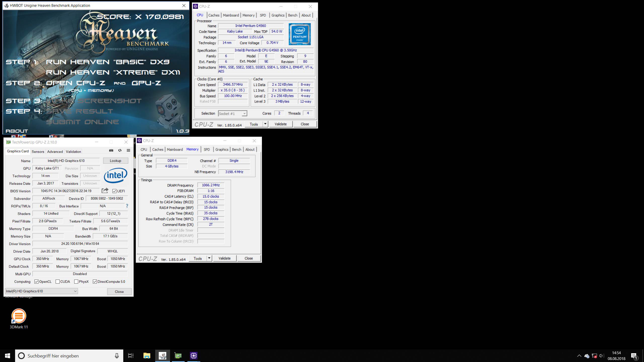This screenshot has height=362, width=644.
Task: Click the microphone icon in search box
Action: pyautogui.click(x=117, y=356)
